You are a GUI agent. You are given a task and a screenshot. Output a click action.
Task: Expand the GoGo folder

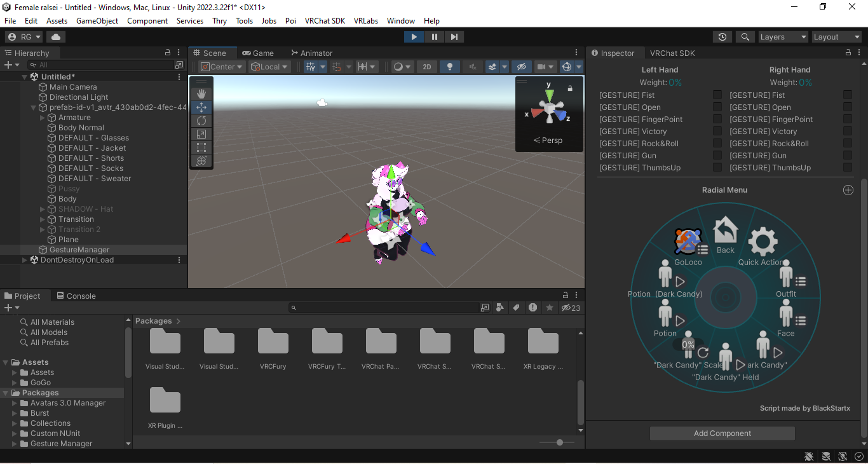[15, 383]
